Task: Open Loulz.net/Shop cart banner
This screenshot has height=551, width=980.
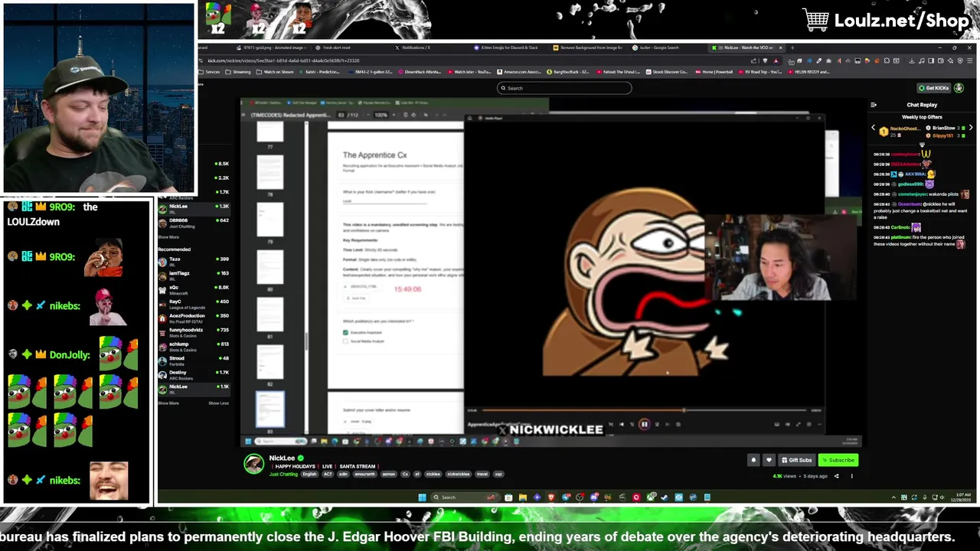Action: (886, 21)
